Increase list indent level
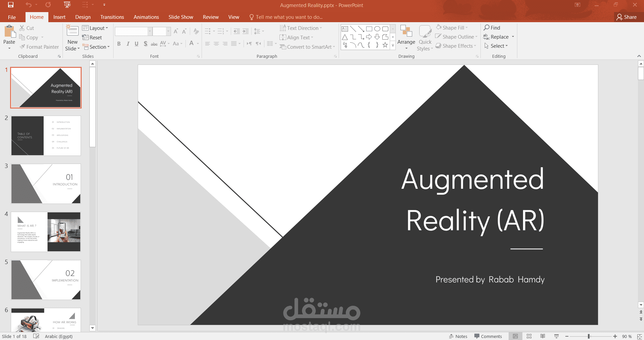 (246, 31)
